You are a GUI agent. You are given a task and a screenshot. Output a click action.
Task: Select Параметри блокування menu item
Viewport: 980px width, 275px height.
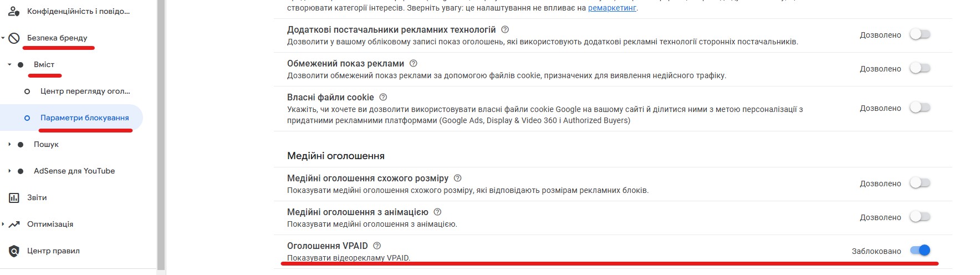(84, 118)
